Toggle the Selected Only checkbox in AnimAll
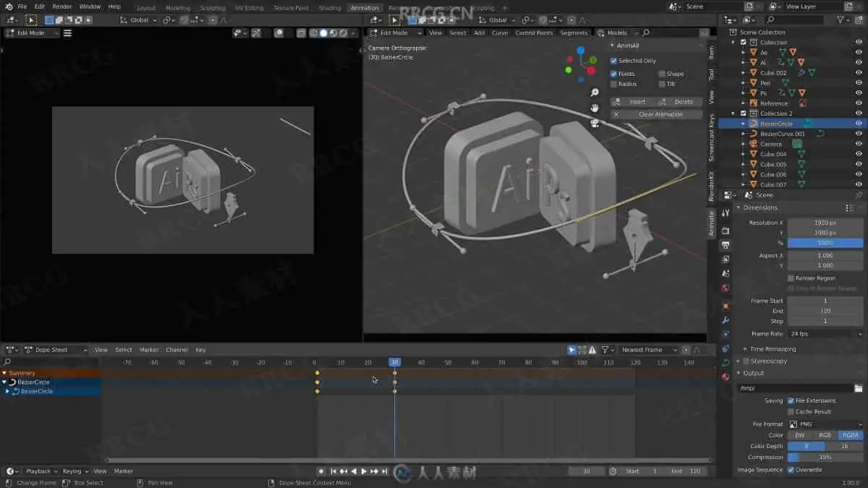This screenshot has height=488, width=868. [614, 61]
